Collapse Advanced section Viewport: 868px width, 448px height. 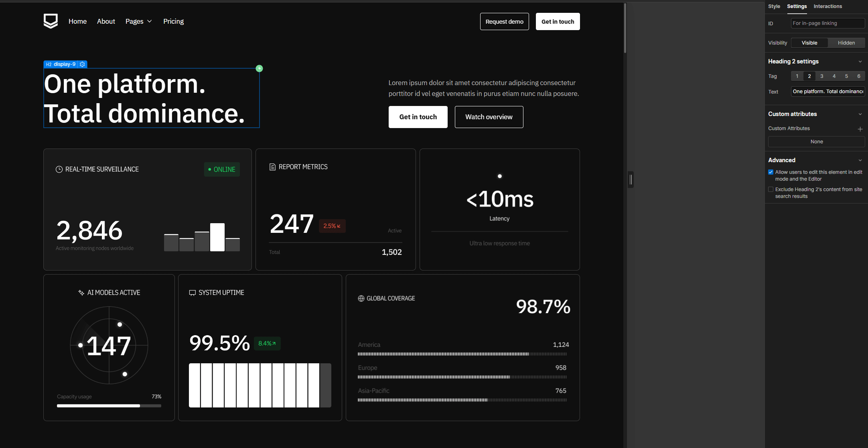coord(860,161)
